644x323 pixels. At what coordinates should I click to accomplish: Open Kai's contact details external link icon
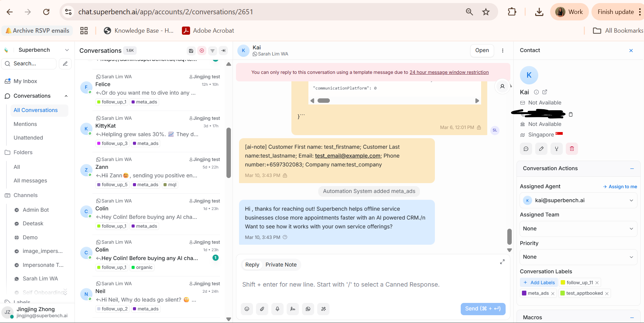[545, 92]
